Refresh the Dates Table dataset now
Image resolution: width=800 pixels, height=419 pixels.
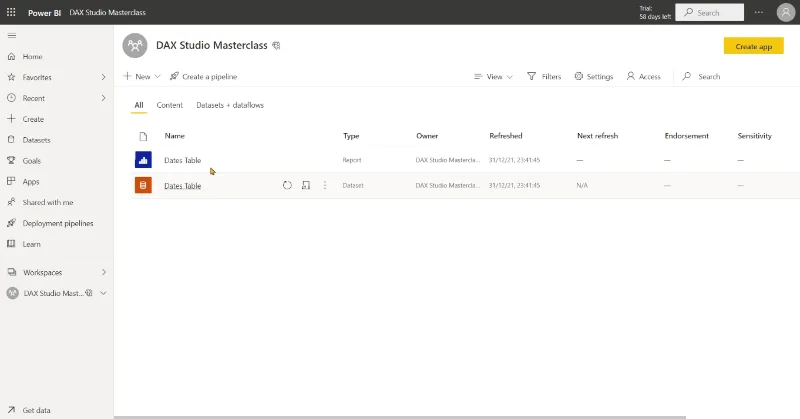coord(287,185)
